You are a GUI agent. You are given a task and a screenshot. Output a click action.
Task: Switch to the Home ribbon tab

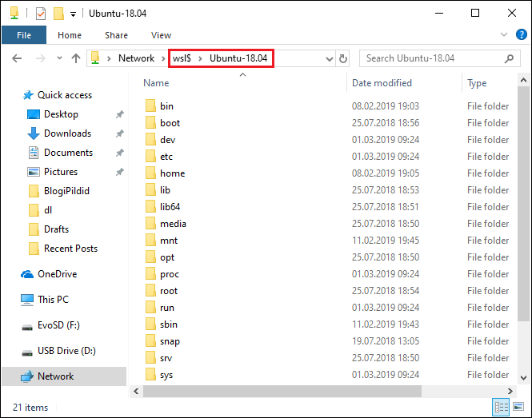pyautogui.click(x=70, y=35)
